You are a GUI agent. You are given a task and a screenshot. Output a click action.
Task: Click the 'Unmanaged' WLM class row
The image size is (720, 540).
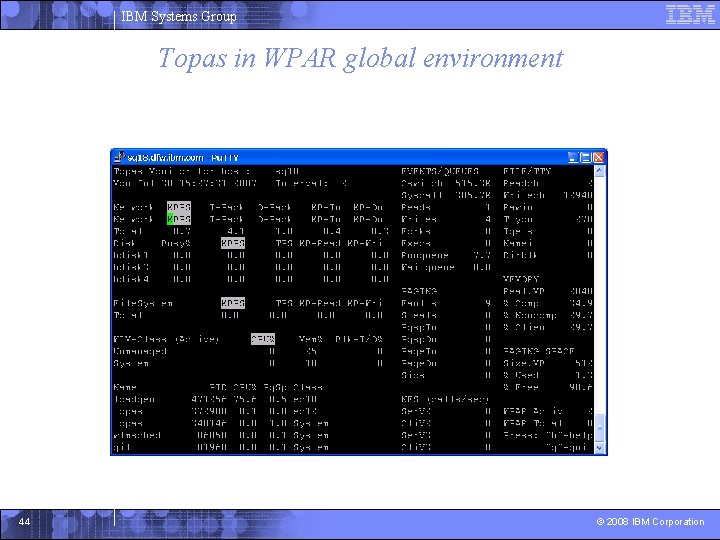click(x=249, y=351)
